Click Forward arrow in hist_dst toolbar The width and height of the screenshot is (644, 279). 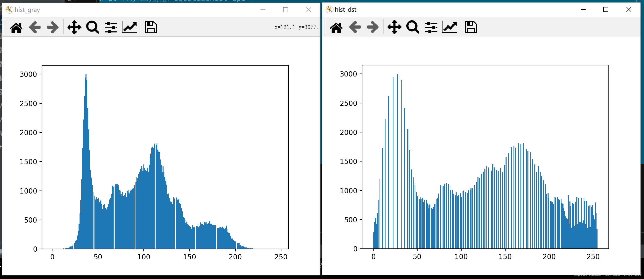(x=373, y=27)
